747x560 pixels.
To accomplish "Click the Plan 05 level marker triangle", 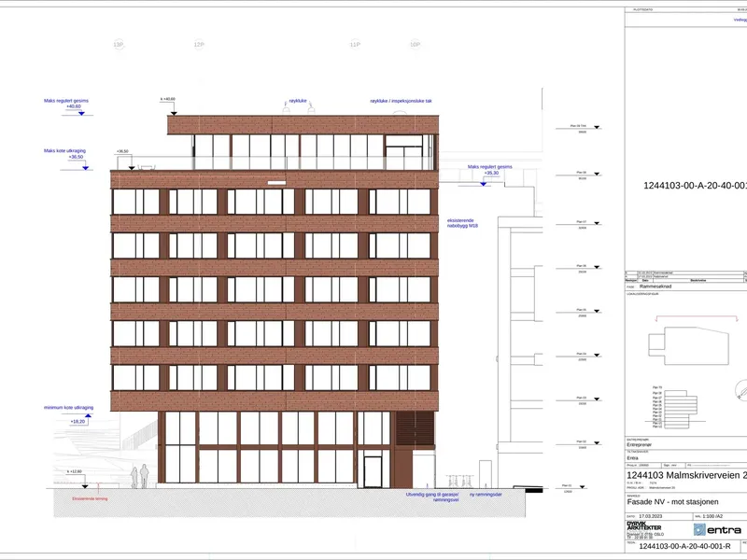I will pos(597,311).
